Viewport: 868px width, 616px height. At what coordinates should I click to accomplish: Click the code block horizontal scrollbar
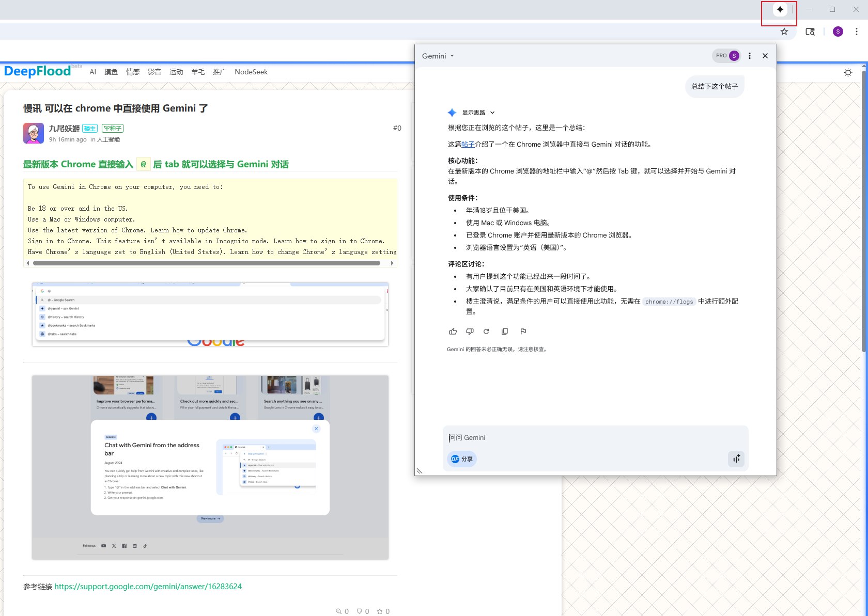pos(207,263)
